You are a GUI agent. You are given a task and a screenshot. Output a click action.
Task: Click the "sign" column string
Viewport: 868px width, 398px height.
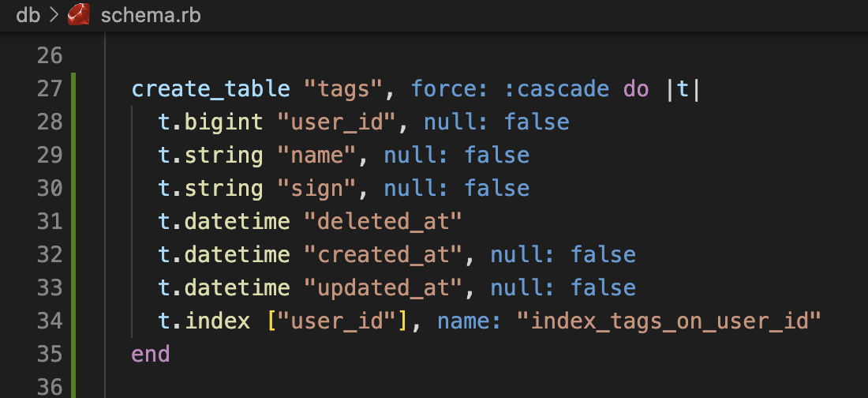pyautogui.click(x=316, y=189)
